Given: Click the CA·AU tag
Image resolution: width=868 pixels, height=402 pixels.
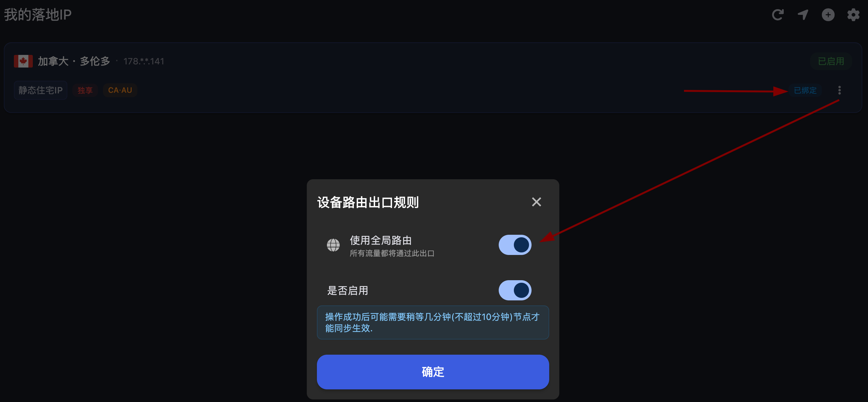Looking at the screenshot, I should 120,90.
